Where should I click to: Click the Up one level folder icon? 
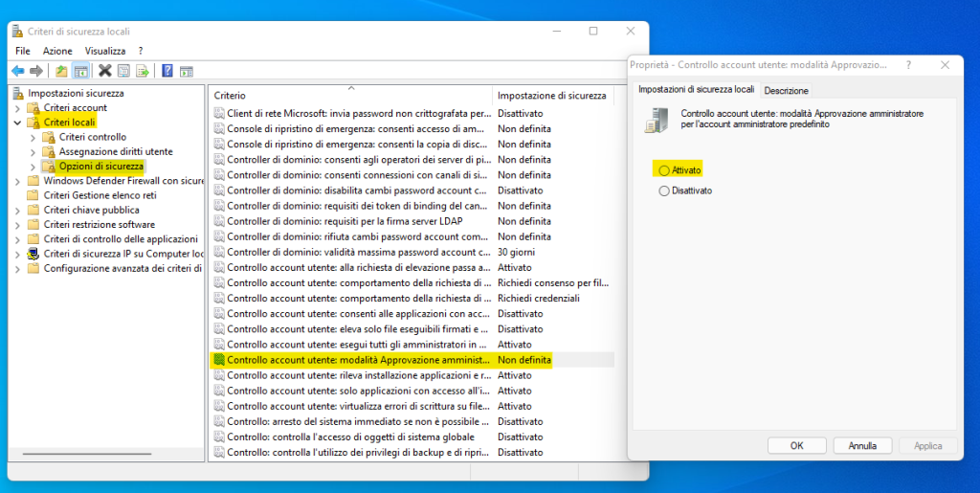(x=62, y=71)
